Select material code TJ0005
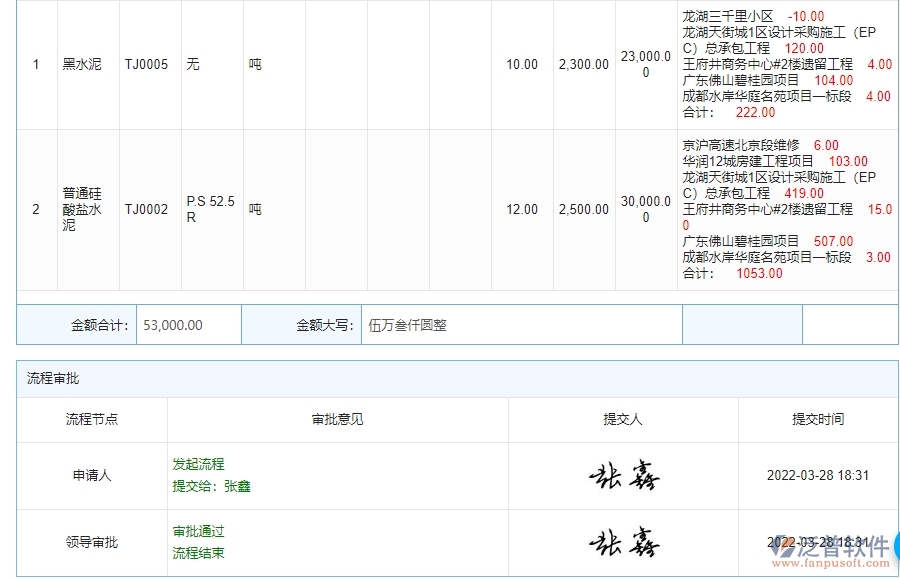Image resolution: width=900 pixels, height=579 pixels. (145, 64)
